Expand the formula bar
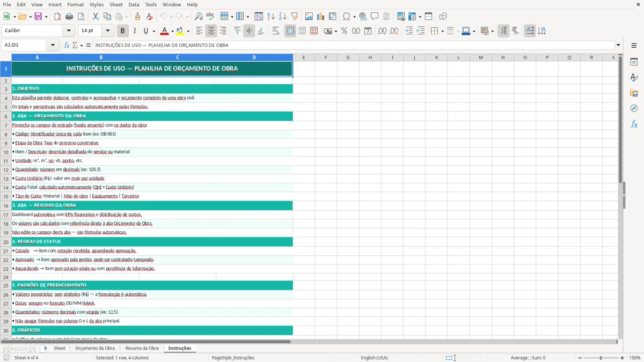644x362 pixels. (618, 45)
